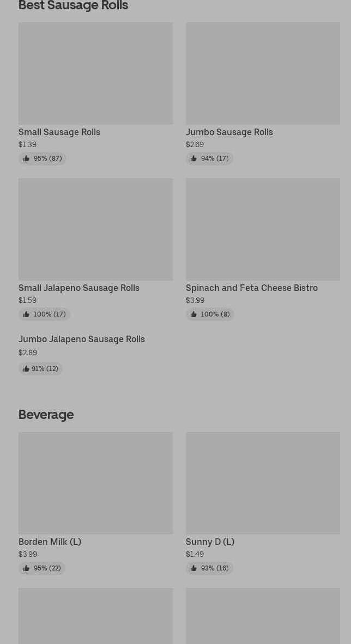Click Sunny D (L) item name
Screen dimensions: 351x644
pyautogui.click(x=210, y=542)
